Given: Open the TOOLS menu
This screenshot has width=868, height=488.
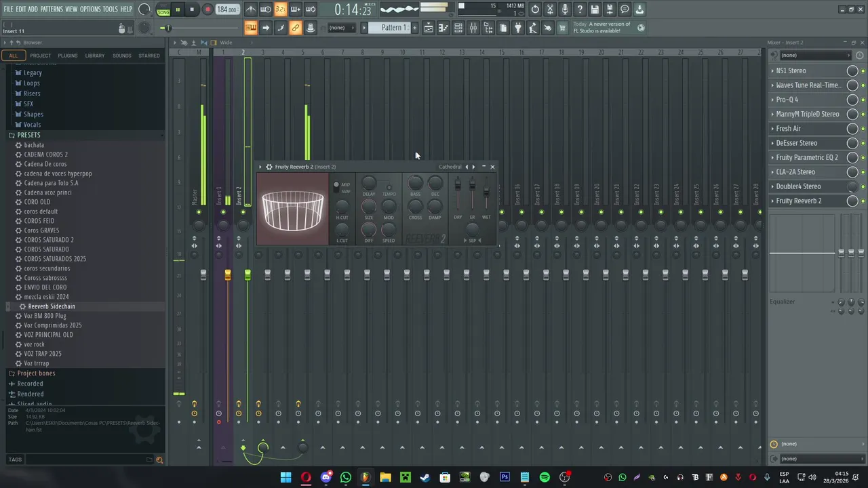Looking at the screenshot, I should tap(110, 9).
